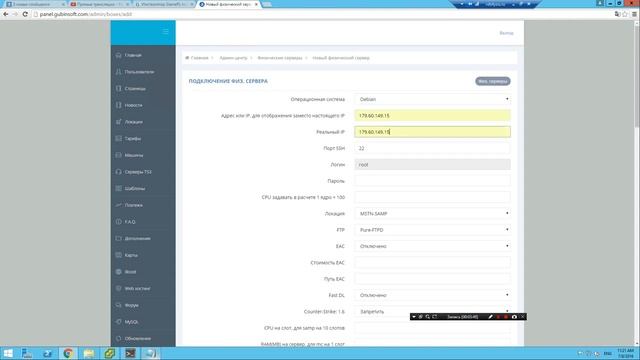Expand the Fast DL dropdown
This screenshot has width=640, height=360.
tap(432, 295)
